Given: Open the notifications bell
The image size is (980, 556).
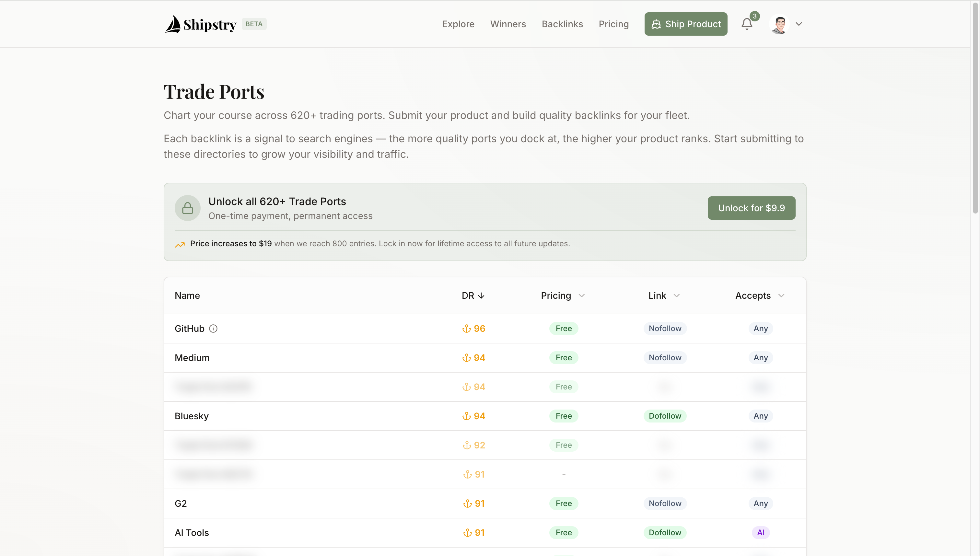Looking at the screenshot, I should click(747, 24).
